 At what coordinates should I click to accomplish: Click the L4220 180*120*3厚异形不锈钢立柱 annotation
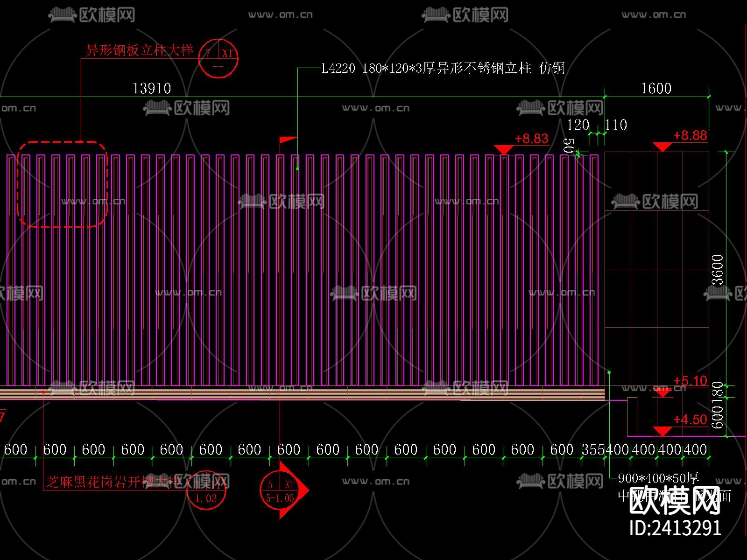(443, 68)
